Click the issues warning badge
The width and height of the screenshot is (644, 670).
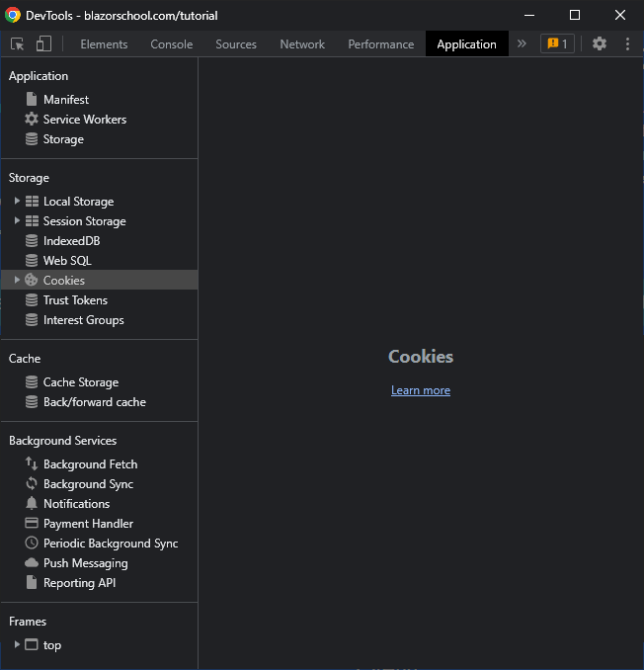[x=557, y=43]
